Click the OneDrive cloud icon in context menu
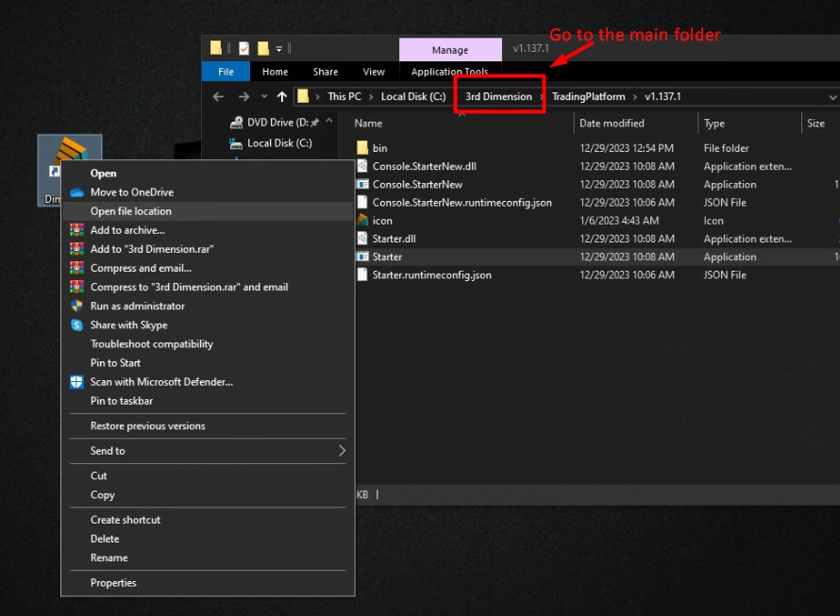 [x=77, y=192]
